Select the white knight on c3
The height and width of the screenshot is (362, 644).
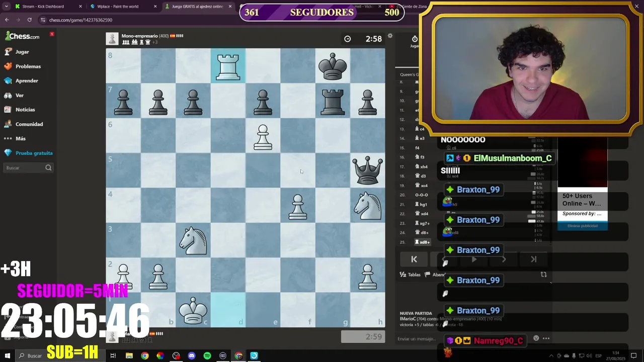click(x=193, y=240)
